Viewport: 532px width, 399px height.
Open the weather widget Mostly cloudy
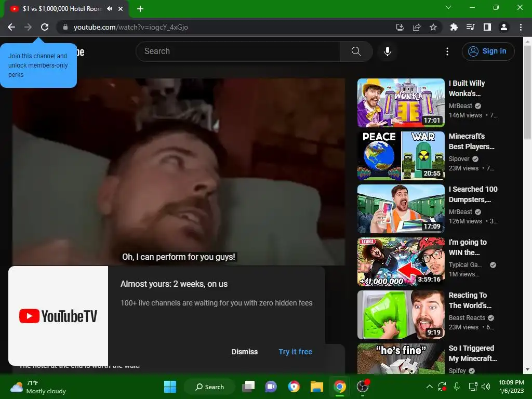coord(38,387)
